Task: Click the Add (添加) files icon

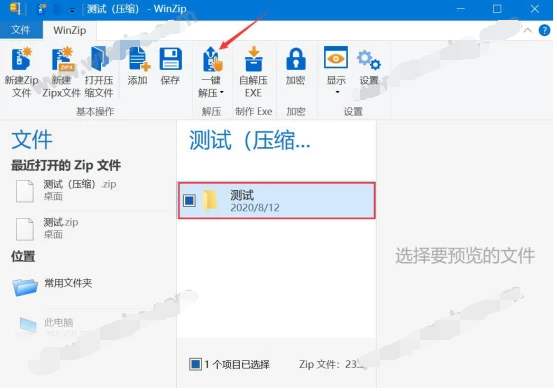Action: point(138,59)
